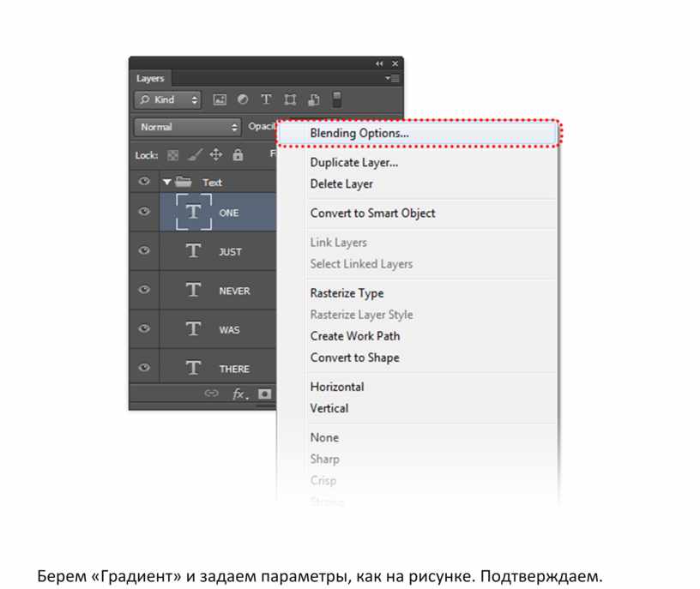Viewport: 700px width, 589px height.
Task: Filter layers by adjustment layer icon
Action: 243,99
